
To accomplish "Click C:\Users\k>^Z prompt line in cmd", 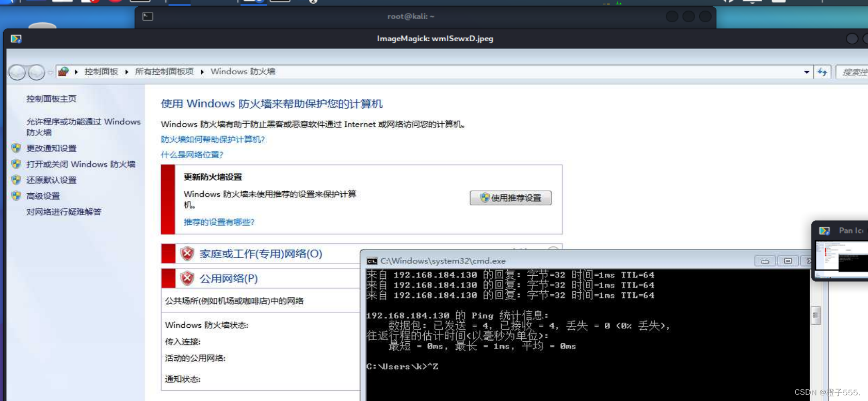I will [402, 366].
